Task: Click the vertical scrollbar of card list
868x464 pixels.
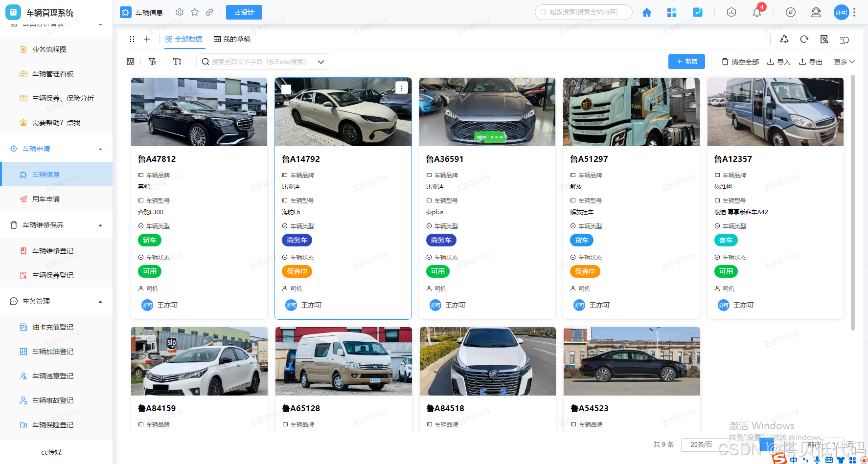Action: coord(853,203)
